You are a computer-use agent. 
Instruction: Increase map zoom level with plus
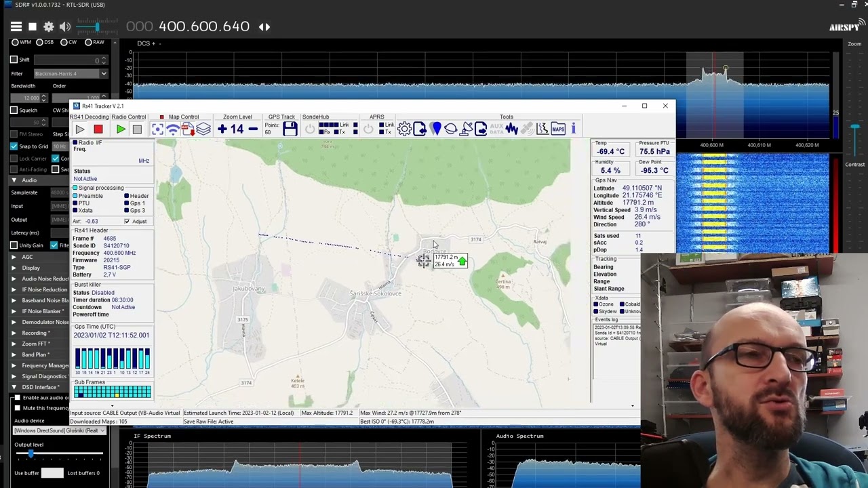pyautogui.click(x=222, y=129)
